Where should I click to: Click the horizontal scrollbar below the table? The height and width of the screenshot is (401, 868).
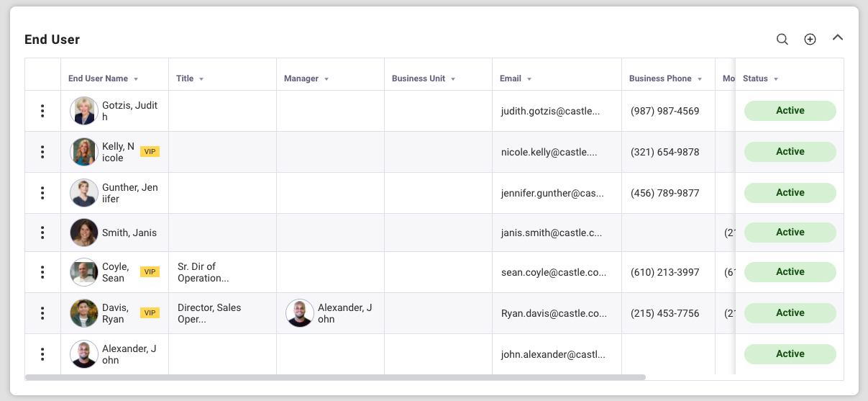pyautogui.click(x=335, y=377)
